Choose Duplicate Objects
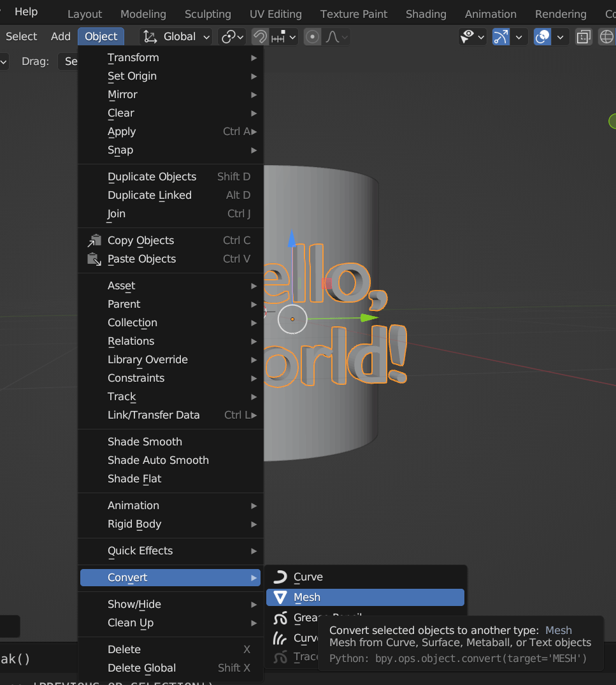Screen dimensions: 616x685 click(x=170, y=177)
